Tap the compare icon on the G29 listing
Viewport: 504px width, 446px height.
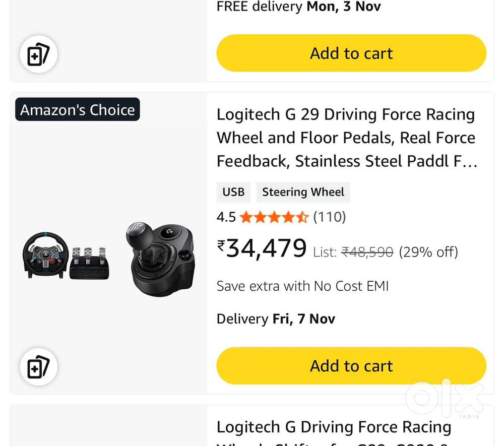point(39,367)
